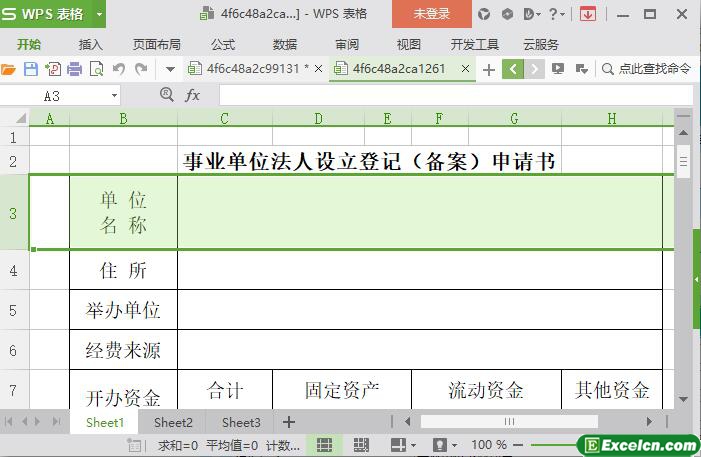The image size is (701, 457).
Task: Click the Open folder icon
Action: 9,69
